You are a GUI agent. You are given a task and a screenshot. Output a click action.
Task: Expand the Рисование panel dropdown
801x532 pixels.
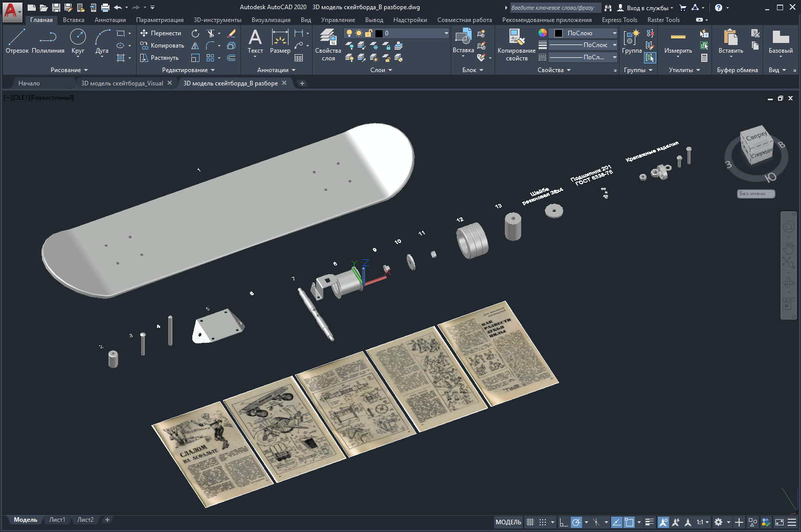[69, 70]
